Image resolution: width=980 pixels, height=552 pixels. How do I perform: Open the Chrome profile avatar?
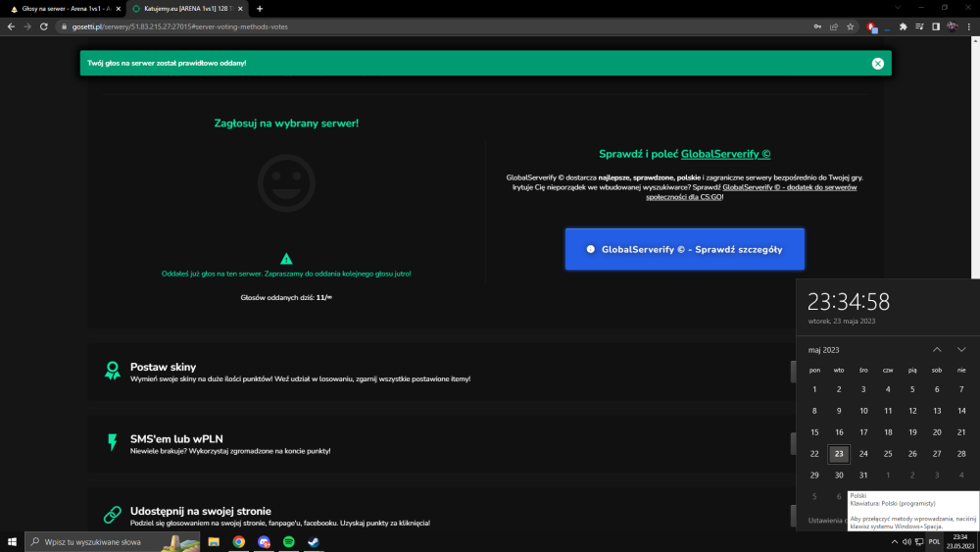(952, 26)
